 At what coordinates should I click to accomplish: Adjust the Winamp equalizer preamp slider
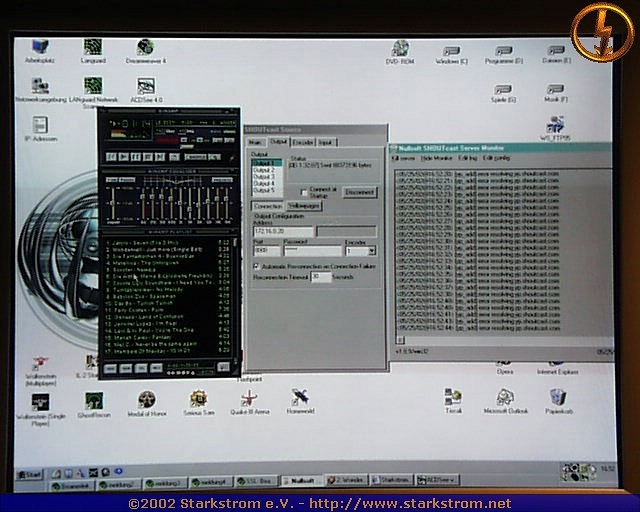point(112,201)
